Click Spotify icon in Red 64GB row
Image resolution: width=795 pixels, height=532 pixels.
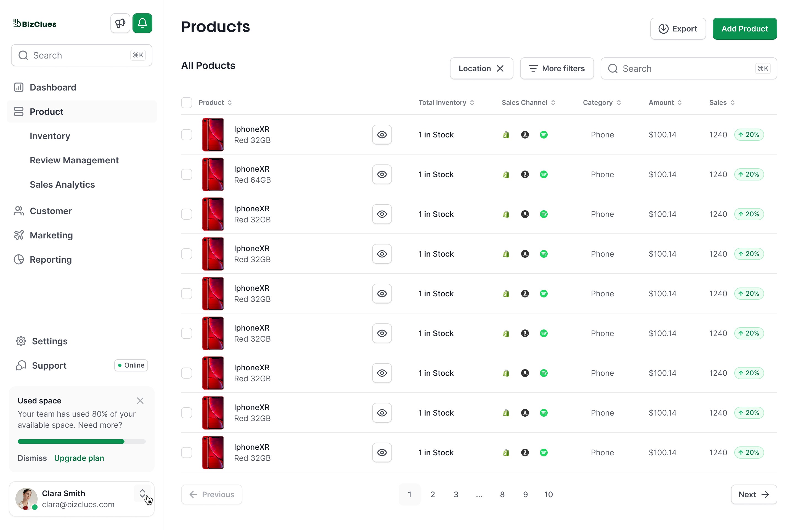click(x=544, y=175)
